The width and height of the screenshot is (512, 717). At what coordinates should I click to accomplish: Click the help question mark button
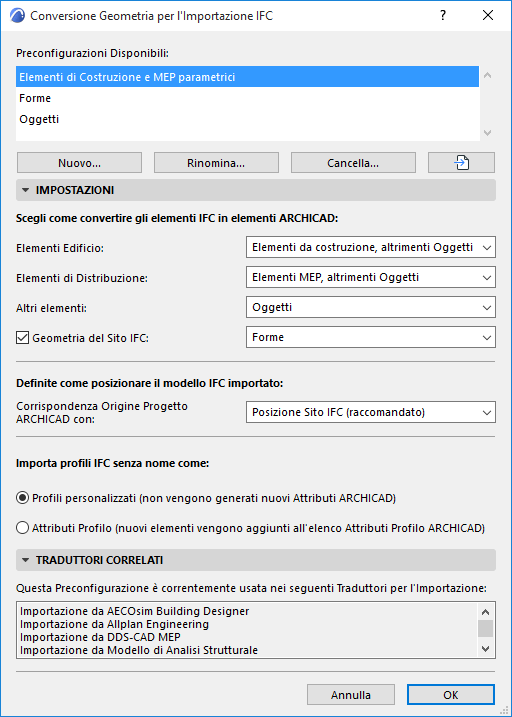tap(443, 16)
